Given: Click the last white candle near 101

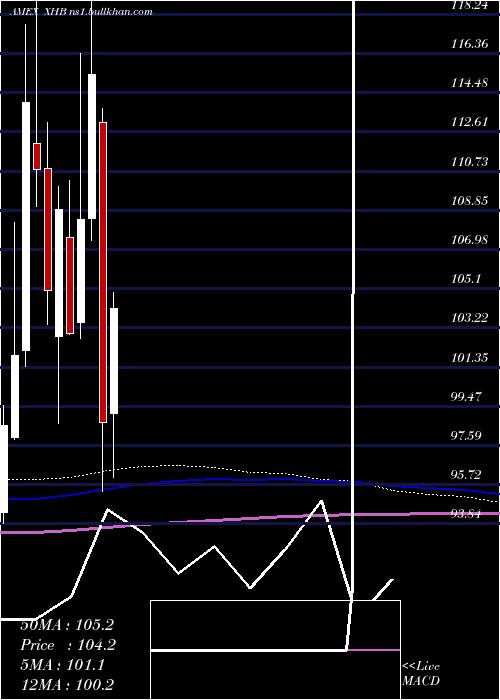Looking at the screenshot, I should click(x=114, y=361).
